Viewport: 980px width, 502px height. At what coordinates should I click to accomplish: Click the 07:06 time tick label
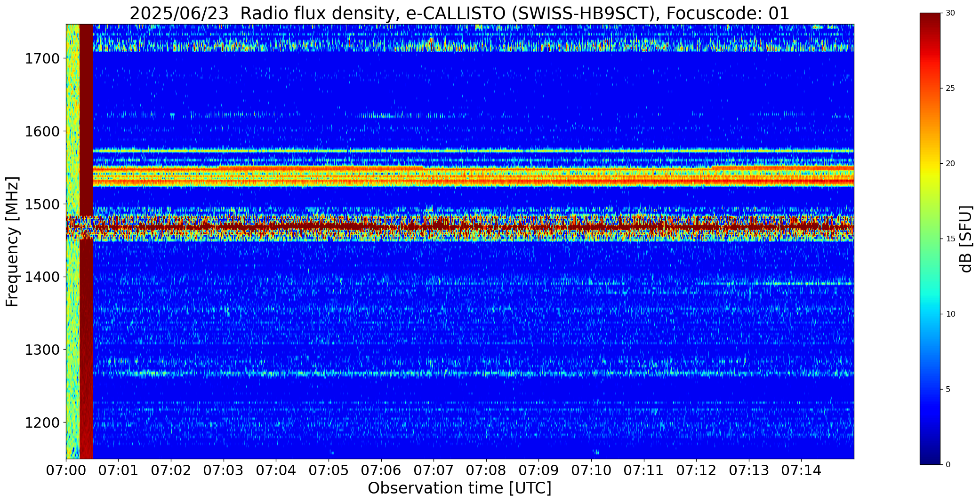click(381, 470)
